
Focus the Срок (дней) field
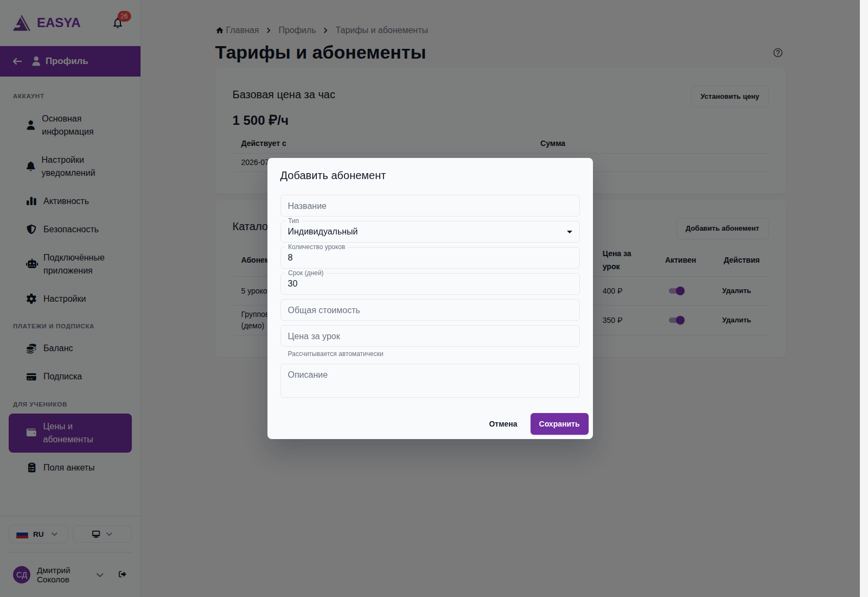[x=430, y=284]
